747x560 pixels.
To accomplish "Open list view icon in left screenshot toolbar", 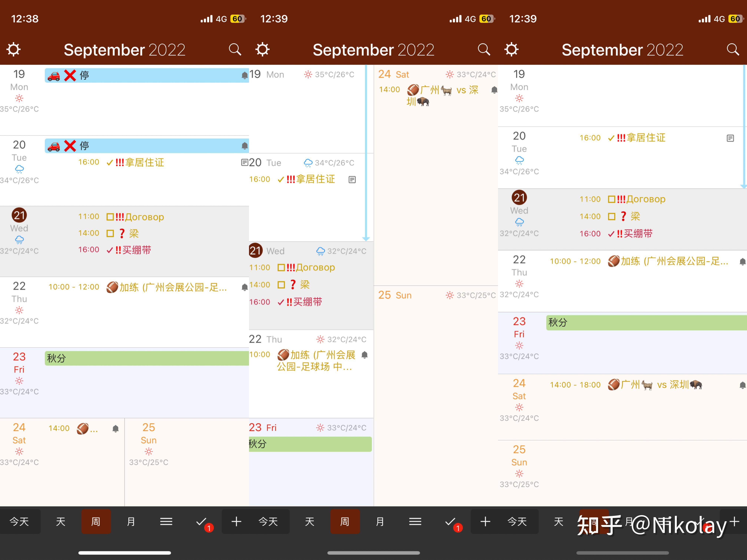I will 166,522.
